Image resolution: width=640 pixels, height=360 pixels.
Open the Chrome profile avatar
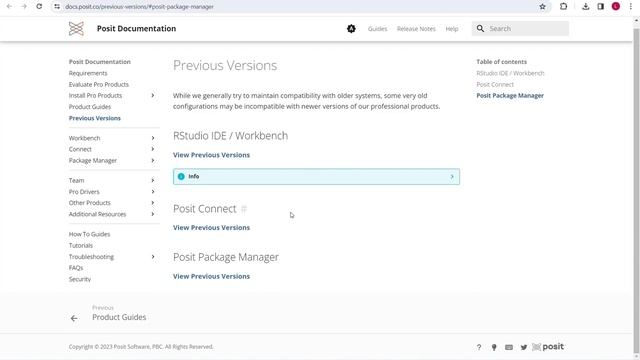coord(616,7)
